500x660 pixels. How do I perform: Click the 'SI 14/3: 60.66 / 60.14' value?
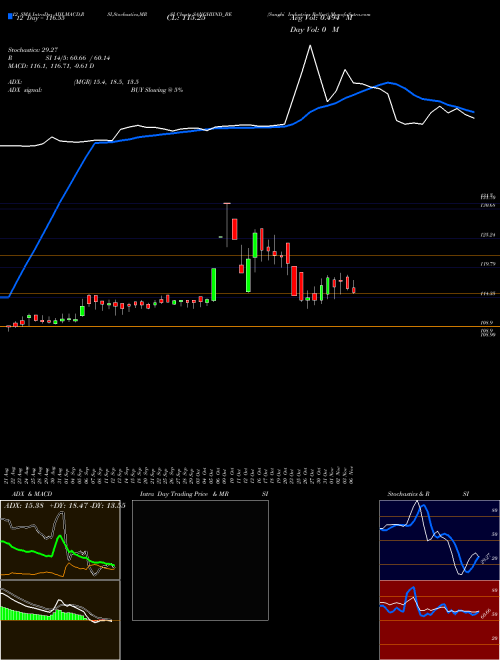78,58
